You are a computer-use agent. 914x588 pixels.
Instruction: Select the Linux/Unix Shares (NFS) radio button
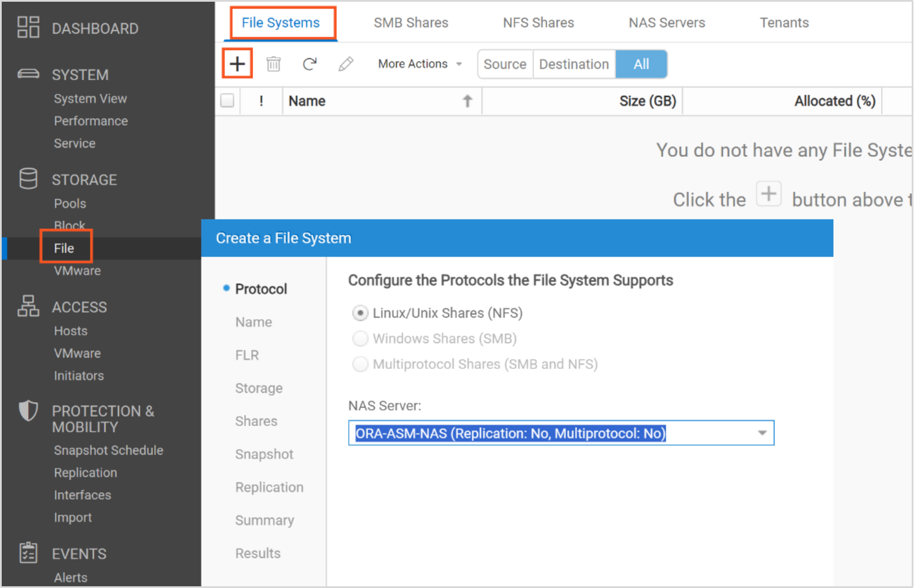360,313
